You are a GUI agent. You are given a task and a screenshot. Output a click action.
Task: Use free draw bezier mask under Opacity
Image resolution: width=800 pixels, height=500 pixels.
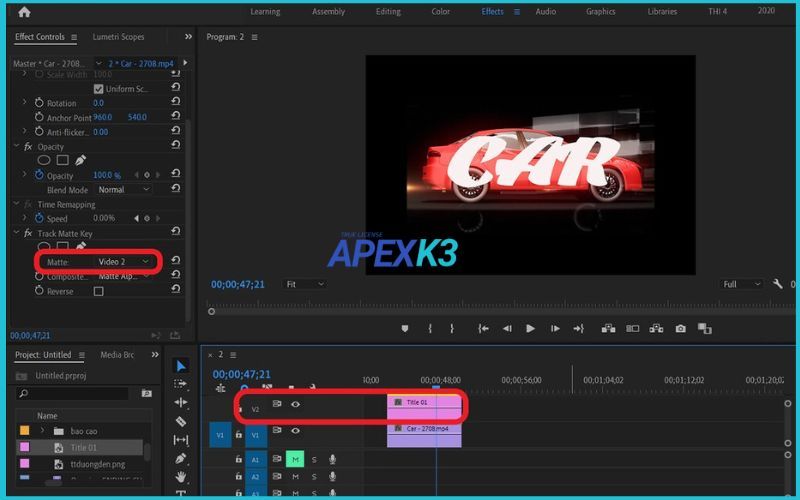tap(80, 160)
